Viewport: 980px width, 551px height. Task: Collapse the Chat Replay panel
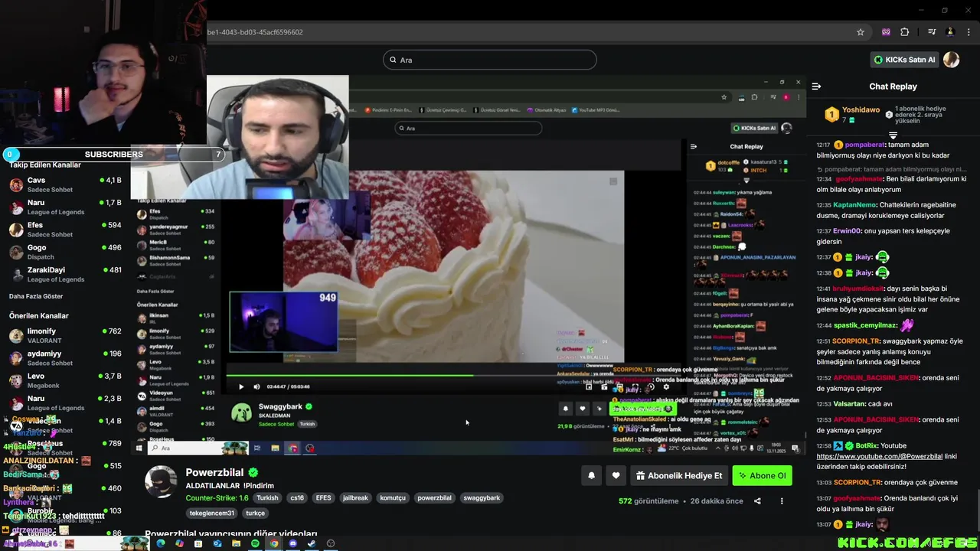[x=816, y=86]
